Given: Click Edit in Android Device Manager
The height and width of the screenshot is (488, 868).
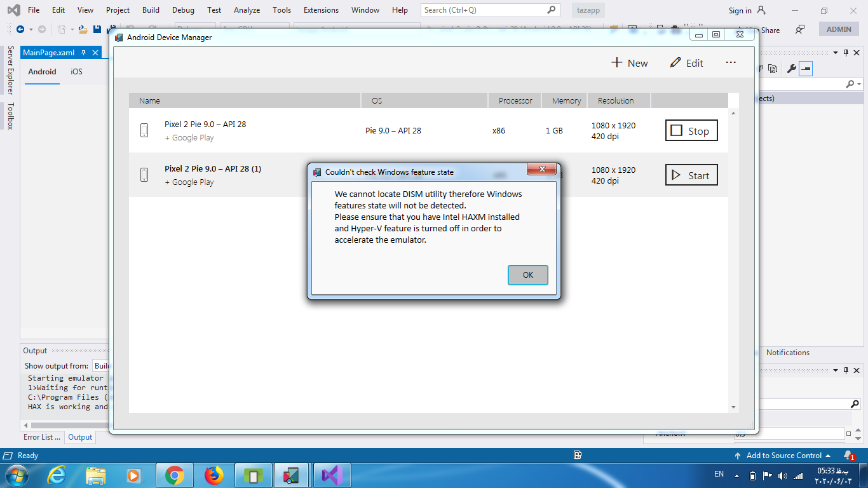Looking at the screenshot, I should (x=687, y=63).
